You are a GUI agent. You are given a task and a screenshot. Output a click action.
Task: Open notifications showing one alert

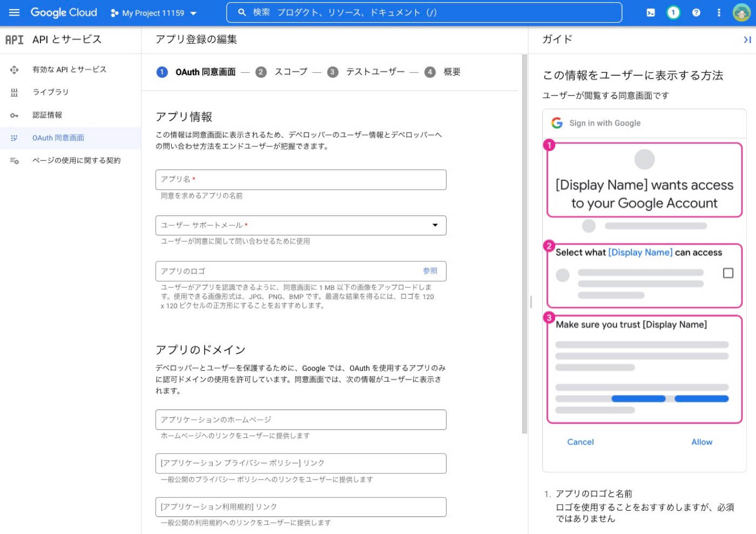pos(673,12)
